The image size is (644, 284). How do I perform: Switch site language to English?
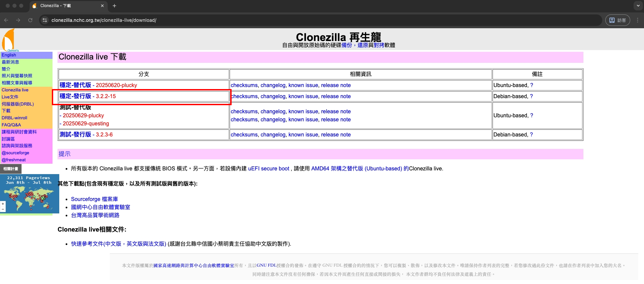click(9, 55)
